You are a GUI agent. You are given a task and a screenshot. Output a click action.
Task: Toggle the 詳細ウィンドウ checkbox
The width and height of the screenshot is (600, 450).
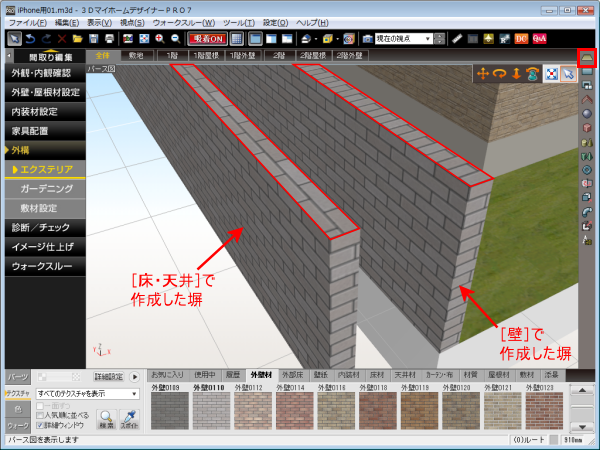[x=41, y=425]
